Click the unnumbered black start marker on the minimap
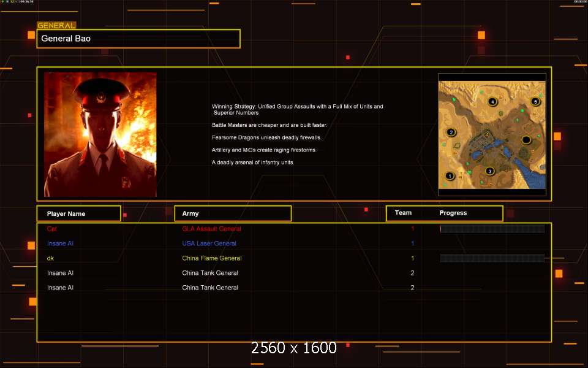 [526, 140]
